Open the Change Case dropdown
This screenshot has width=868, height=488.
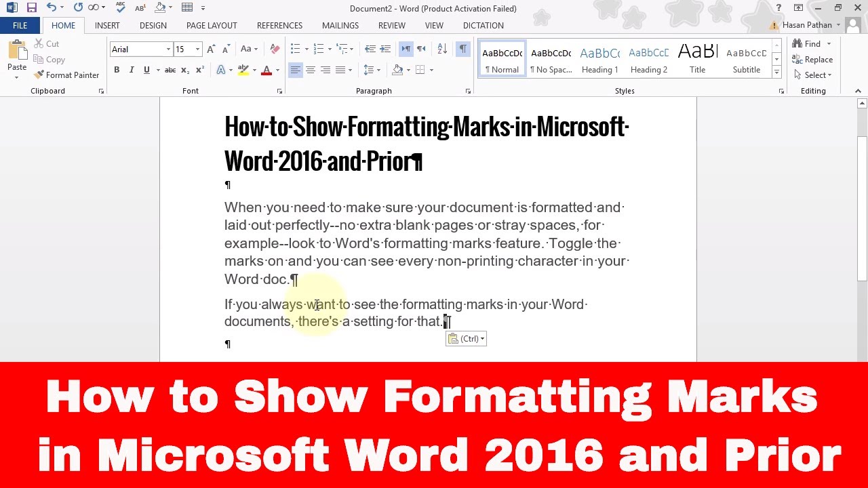(248, 49)
